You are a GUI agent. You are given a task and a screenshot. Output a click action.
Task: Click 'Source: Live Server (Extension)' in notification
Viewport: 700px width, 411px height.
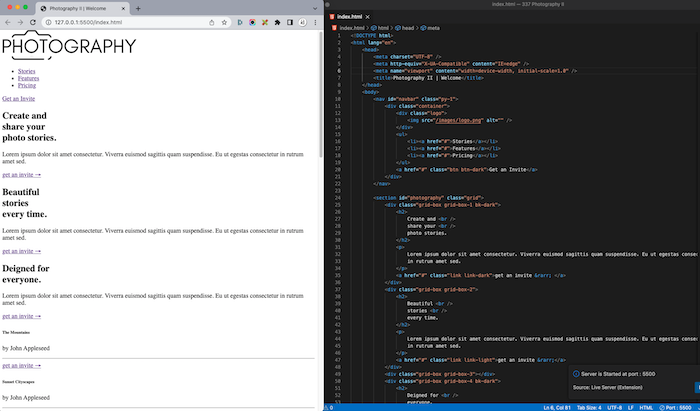point(608,388)
